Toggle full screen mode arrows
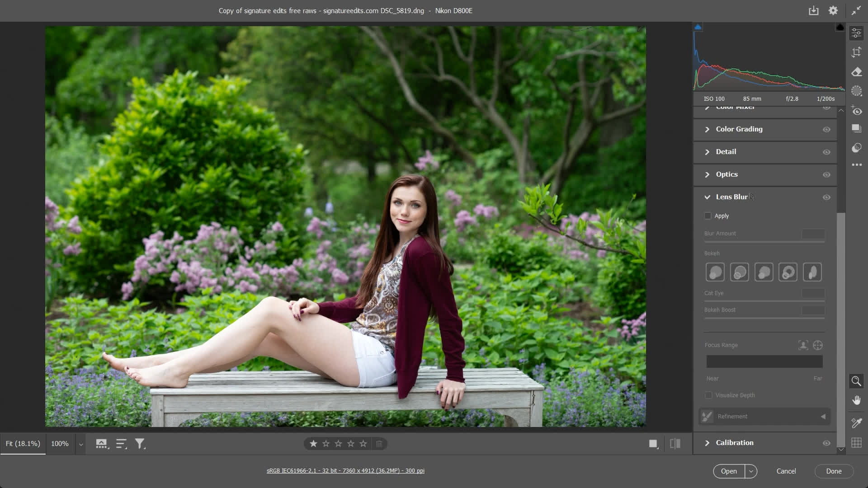The height and width of the screenshot is (488, 868). pos(856,10)
